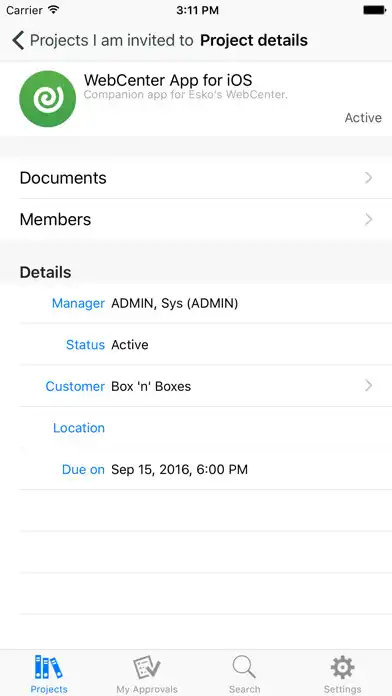Expand the Members row chevron
Viewport: 392px width, 696px height.
point(368,219)
